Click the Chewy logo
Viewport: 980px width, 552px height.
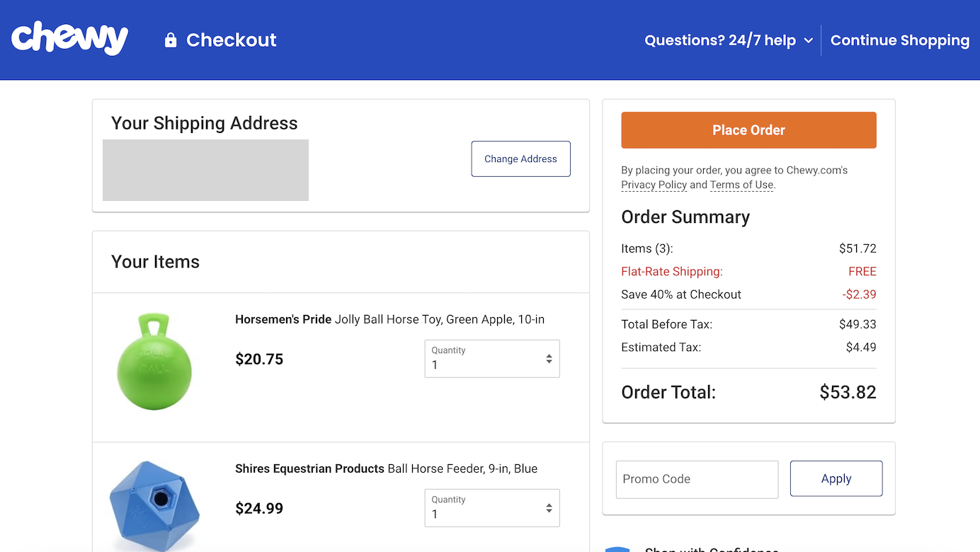(x=69, y=38)
